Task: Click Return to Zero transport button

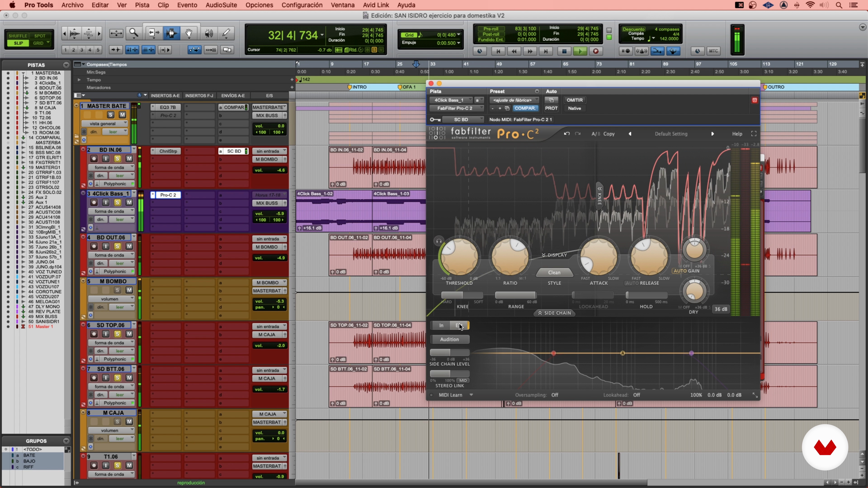Action: click(x=498, y=51)
